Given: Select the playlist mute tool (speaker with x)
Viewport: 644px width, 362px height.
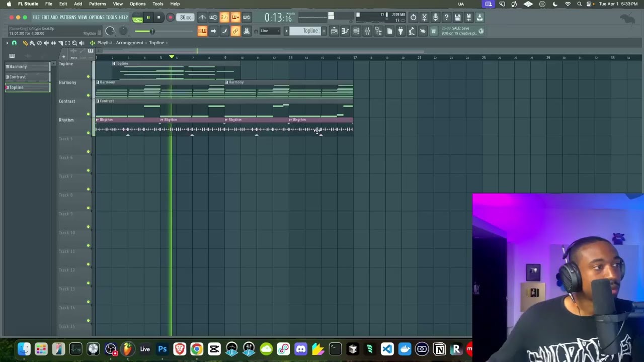Looking at the screenshot, I should pos(46,43).
